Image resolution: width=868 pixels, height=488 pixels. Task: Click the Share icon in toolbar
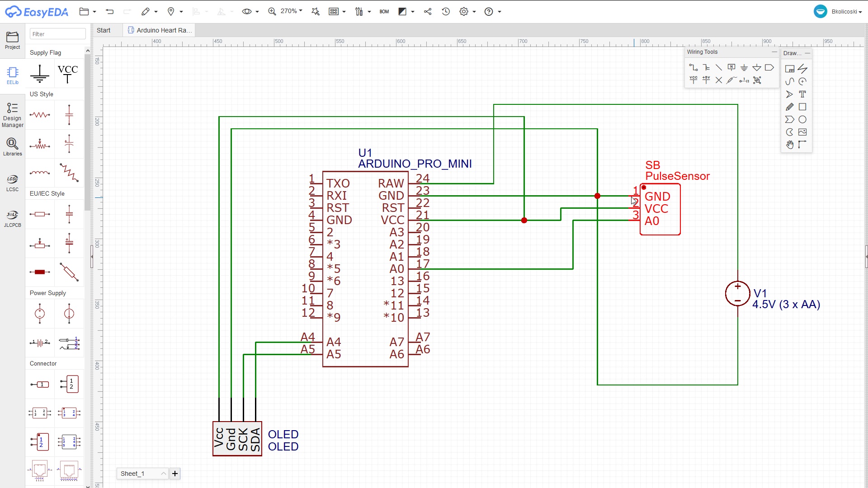coord(428,11)
